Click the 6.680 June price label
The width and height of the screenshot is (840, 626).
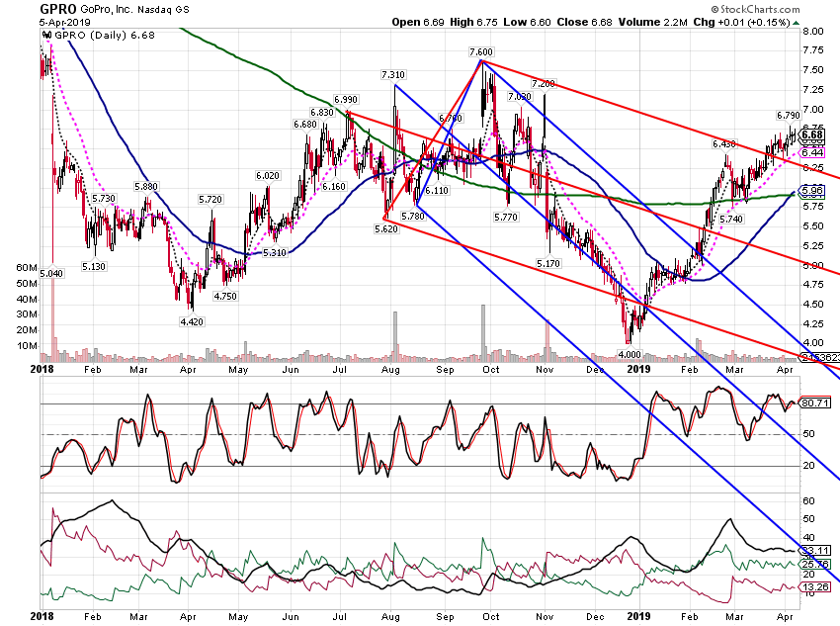(x=305, y=125)
